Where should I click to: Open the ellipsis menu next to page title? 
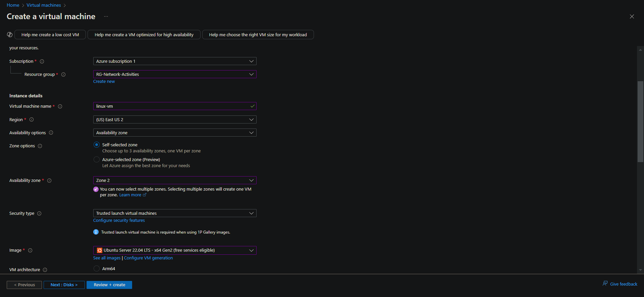coord(106,16)
